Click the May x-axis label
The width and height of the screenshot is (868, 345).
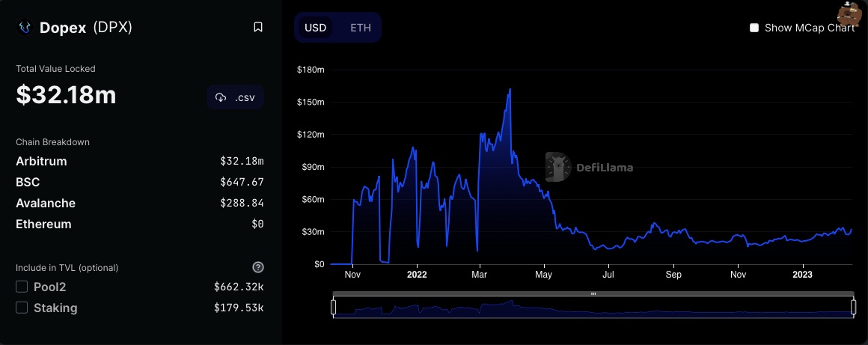point(544,275)
